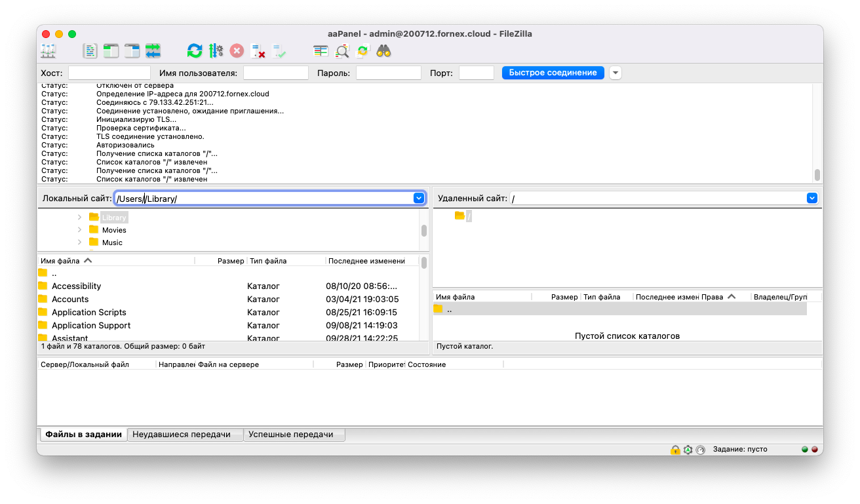Image resolution: width=860 pixels, height=504 pixels.
Task: Expand the Library folder tree node
Action: click(x=79, y=217)
